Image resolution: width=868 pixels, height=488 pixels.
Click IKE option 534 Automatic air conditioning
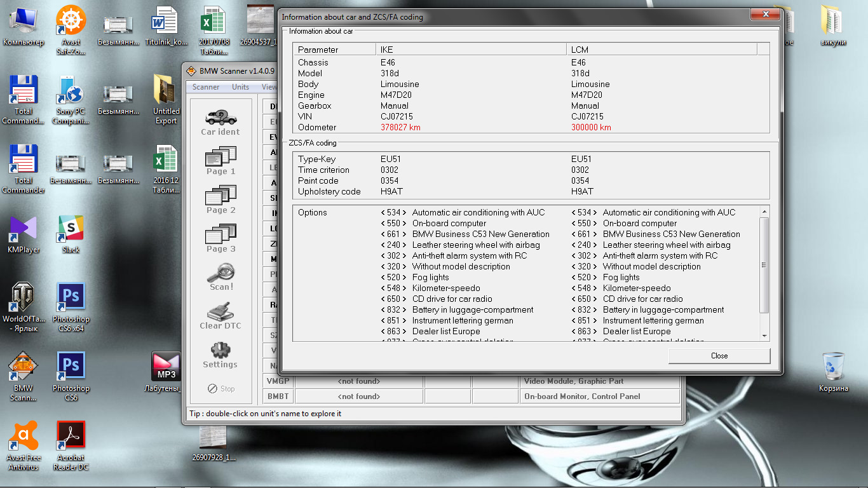click(x=463, y=213)
